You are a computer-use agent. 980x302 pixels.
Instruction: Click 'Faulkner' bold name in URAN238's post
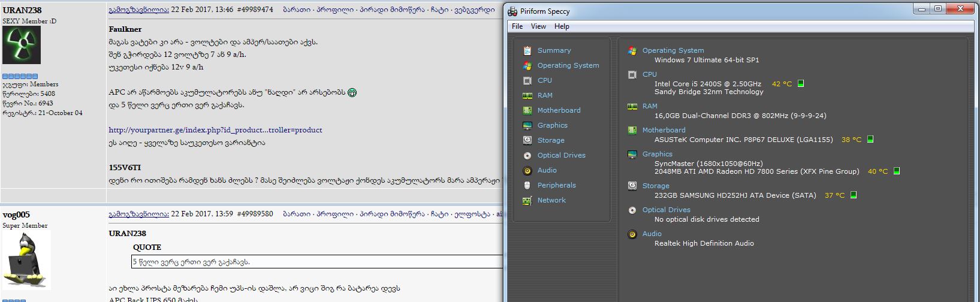coord(125,29)
